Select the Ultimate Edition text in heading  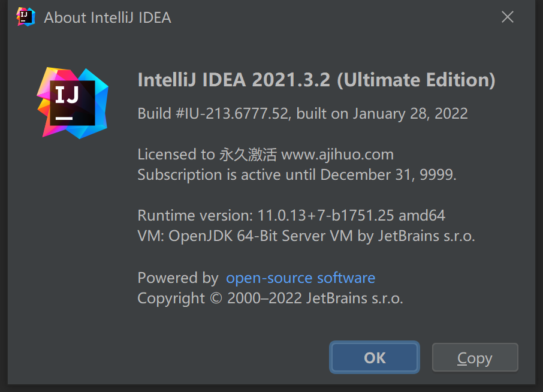click(416, 80)
